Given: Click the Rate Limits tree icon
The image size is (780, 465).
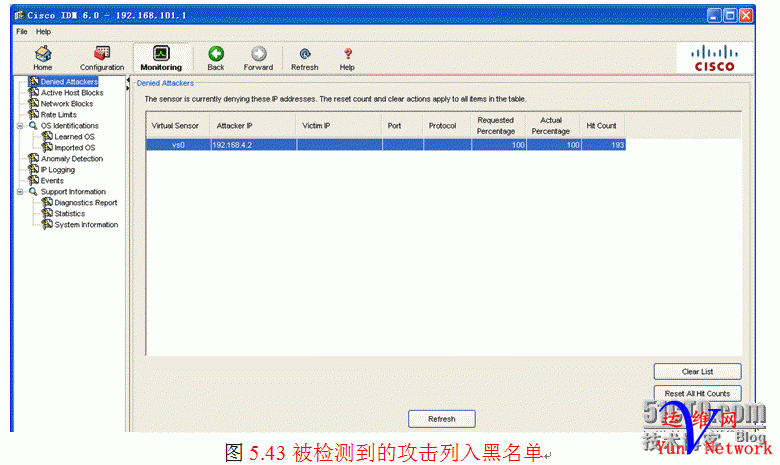Looking at the screenshot, I should [x=34, y=114].
